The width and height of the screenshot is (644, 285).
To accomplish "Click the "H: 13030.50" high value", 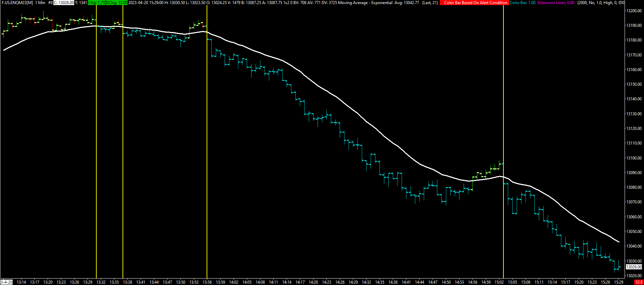I will (x=175, y=3).
